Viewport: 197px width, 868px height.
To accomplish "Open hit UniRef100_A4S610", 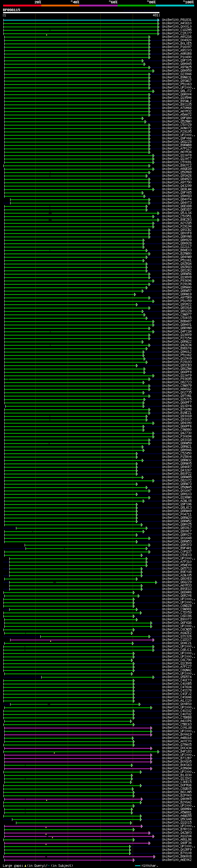I will point(177,23).
